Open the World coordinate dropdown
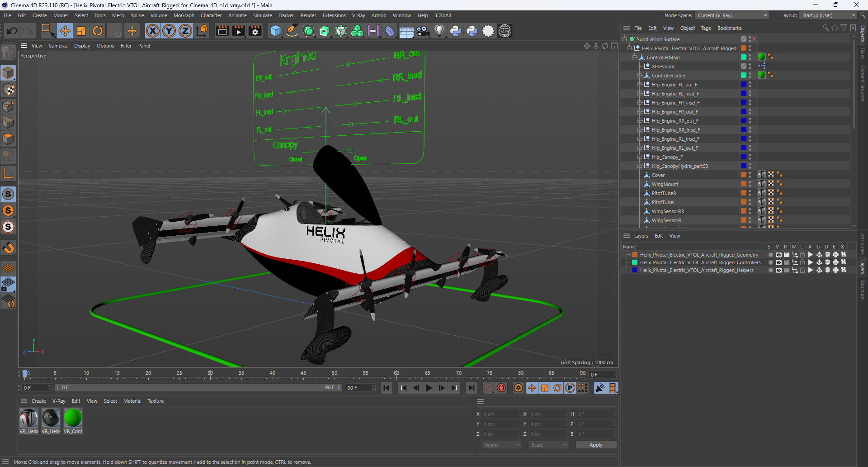868x467 pixels. [x=502, y=445]
